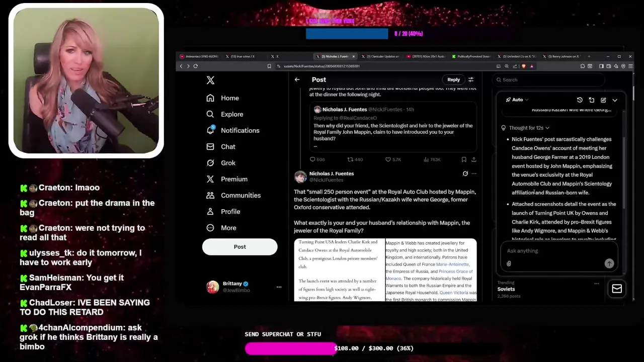
Task: Open the Grok Auto mode dropdown
Action: pos(517,100)
